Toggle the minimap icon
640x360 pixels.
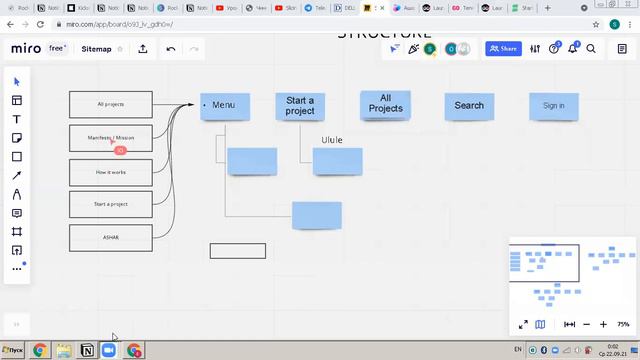[540, 324]
